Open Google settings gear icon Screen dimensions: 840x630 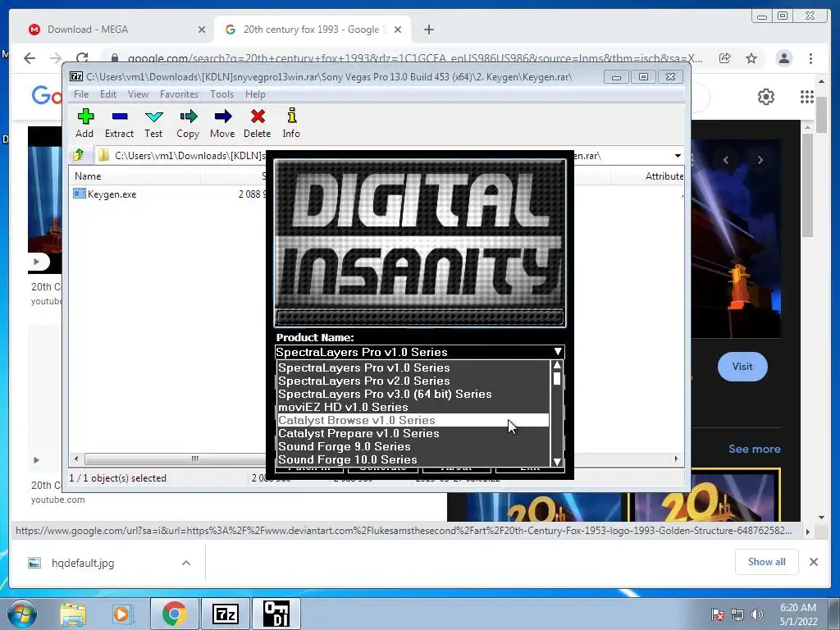tap(766, 97)
